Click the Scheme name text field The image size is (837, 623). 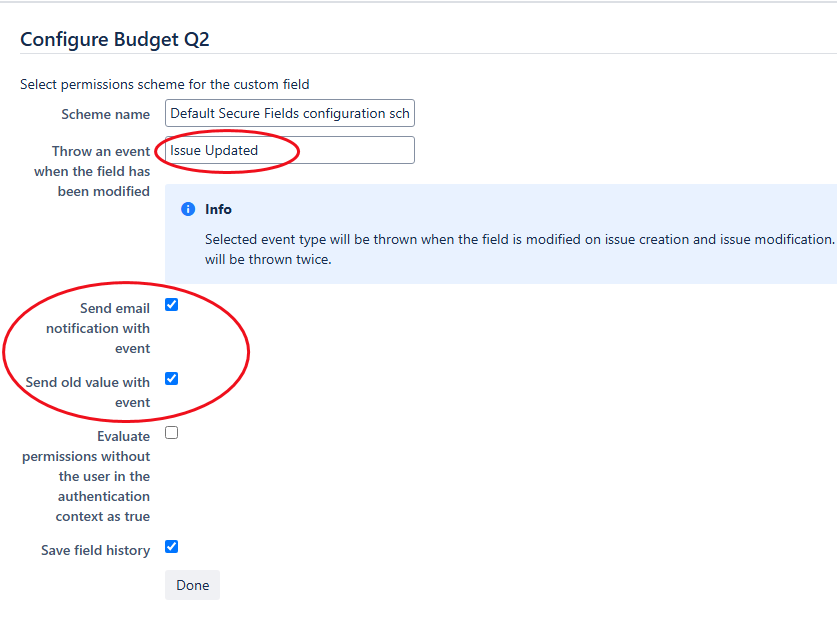point(290,114)
